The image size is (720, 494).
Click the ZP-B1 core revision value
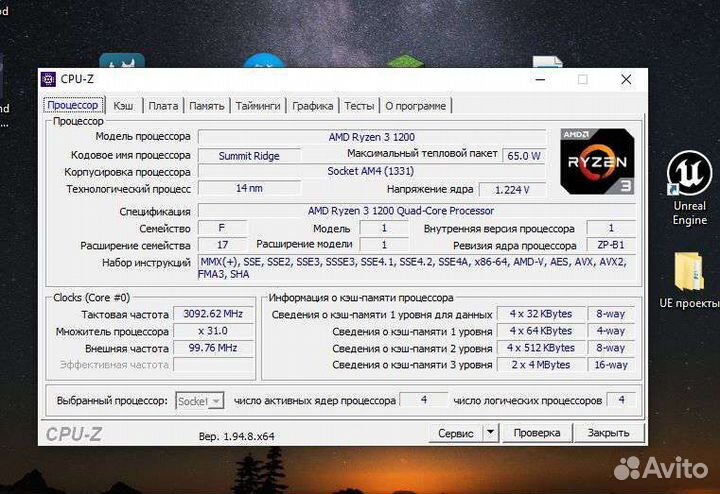point(611,245)
